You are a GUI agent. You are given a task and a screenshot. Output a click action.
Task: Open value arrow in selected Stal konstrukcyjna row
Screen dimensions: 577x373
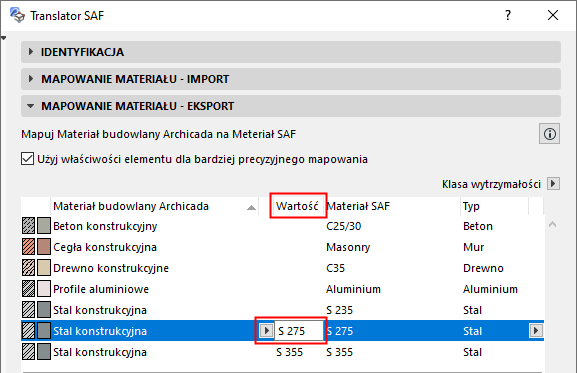pyautogui.click(x=266, y=331)
